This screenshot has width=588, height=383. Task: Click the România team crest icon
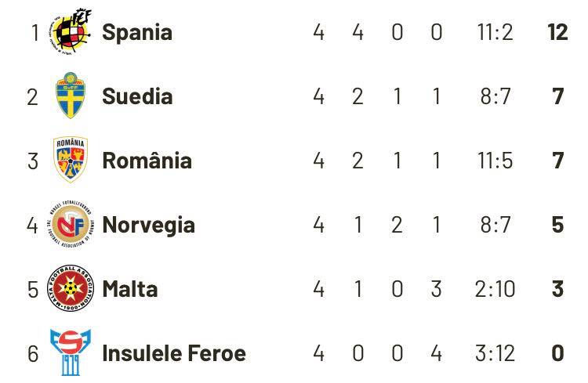coord(71,161)
